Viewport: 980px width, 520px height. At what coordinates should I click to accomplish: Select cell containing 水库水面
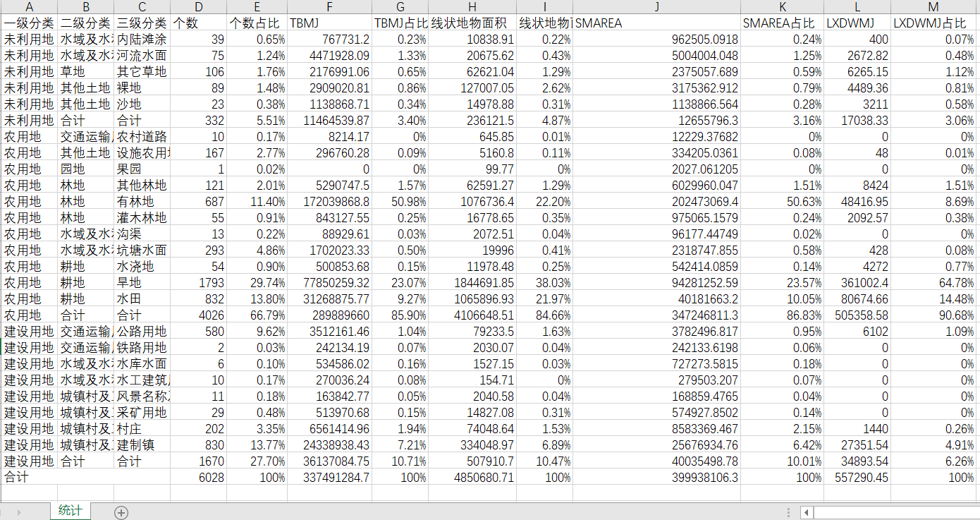142,364
